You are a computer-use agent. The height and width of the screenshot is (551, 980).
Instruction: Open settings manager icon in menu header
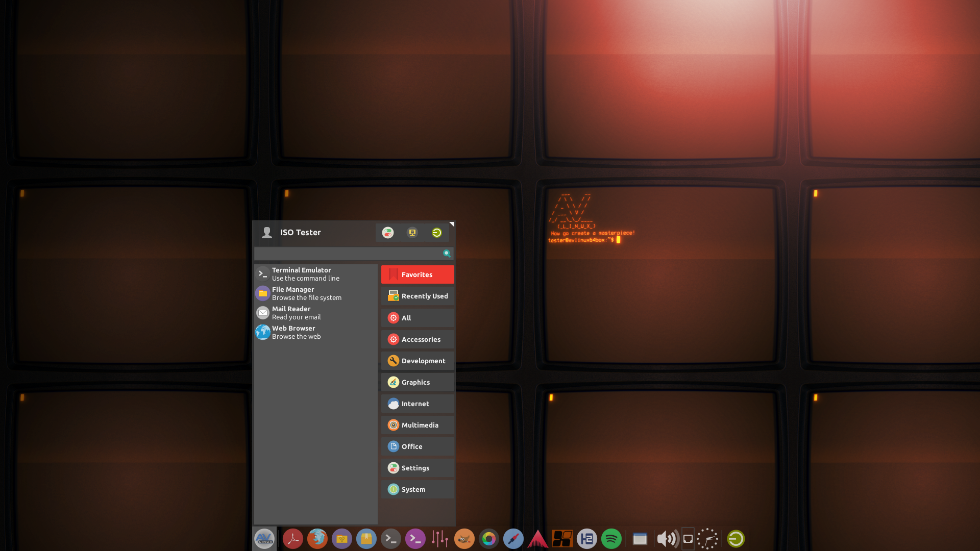coord(388,233)
